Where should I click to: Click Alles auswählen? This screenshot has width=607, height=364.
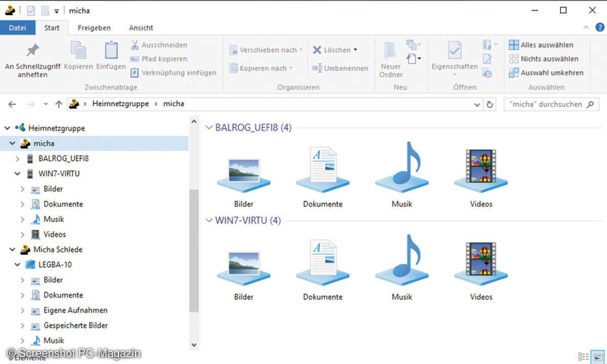coord(541,45)
